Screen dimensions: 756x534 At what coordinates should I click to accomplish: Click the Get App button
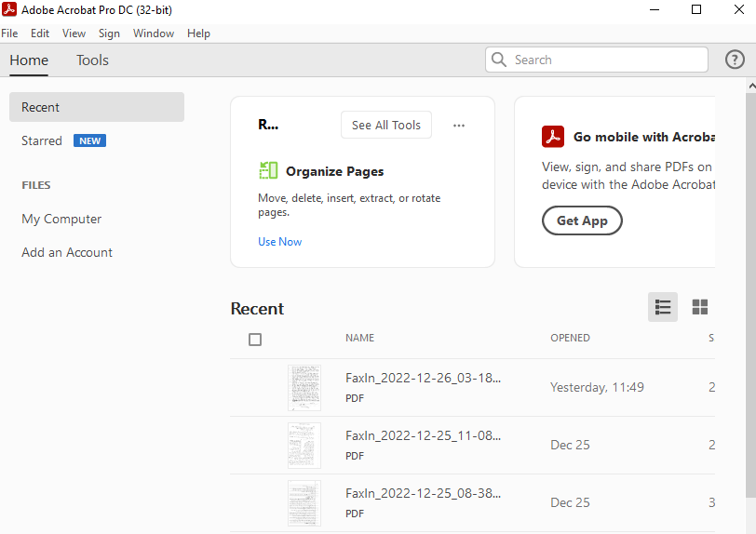[x=582, y=220]
